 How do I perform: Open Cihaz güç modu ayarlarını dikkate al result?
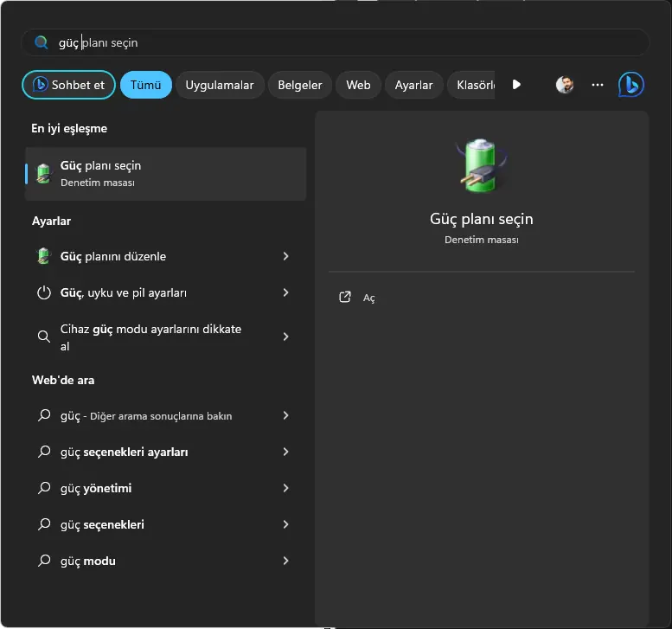pyautogui.click(x=150, y=337)
